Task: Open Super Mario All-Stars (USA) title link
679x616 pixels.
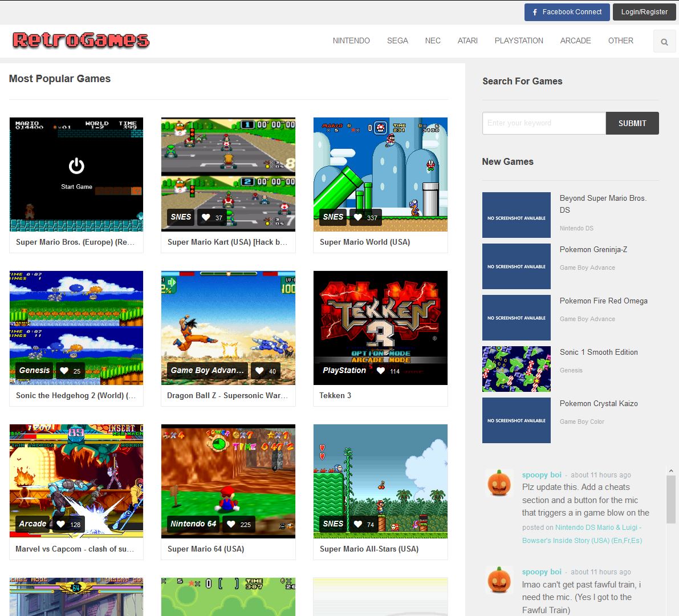Action: (369, 549)
